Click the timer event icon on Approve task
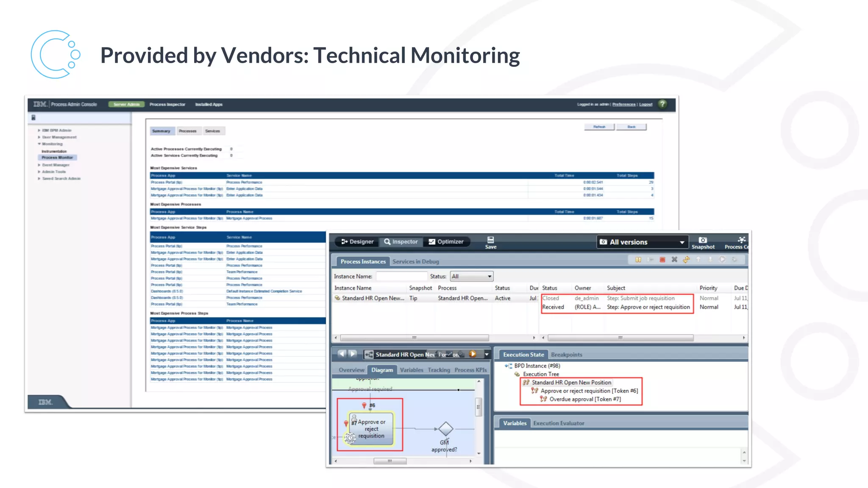 350,438
